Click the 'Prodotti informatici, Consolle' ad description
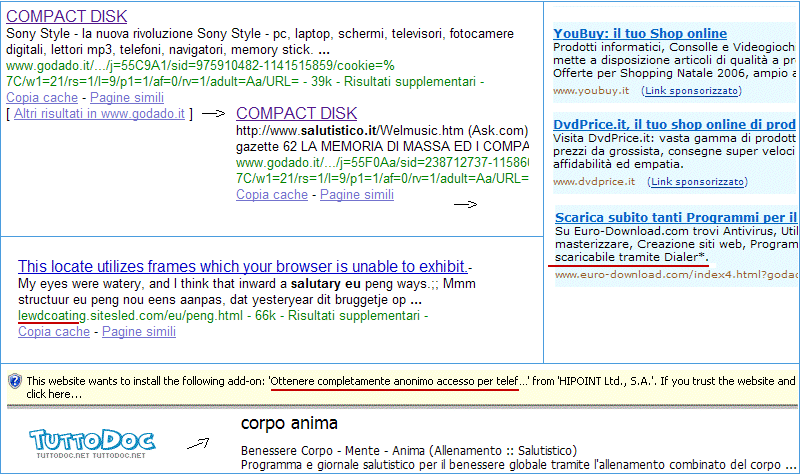Image resolution: width=800 pixels, height=474 pixels. 674,60
